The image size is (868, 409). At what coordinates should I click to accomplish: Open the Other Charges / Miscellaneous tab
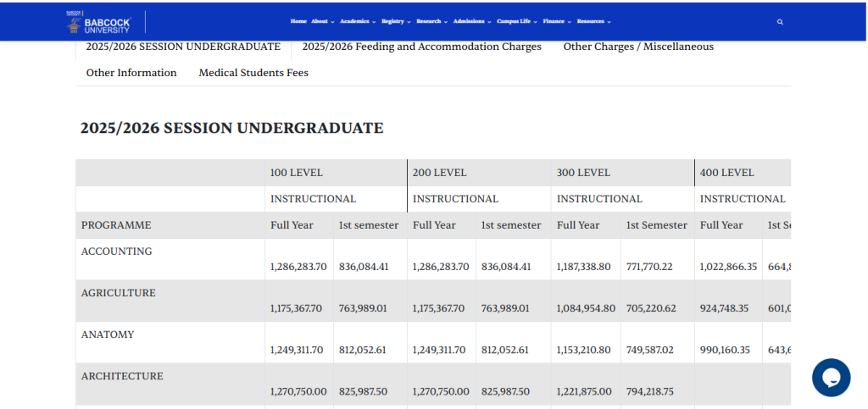638,47
